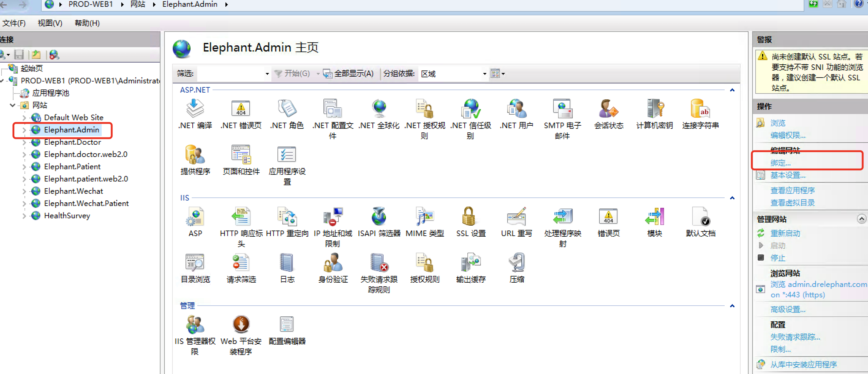868x374 pixels.
Task: Click 绑定... in the Actions pane
Action: pyautogui.click(x=781, y=163)
